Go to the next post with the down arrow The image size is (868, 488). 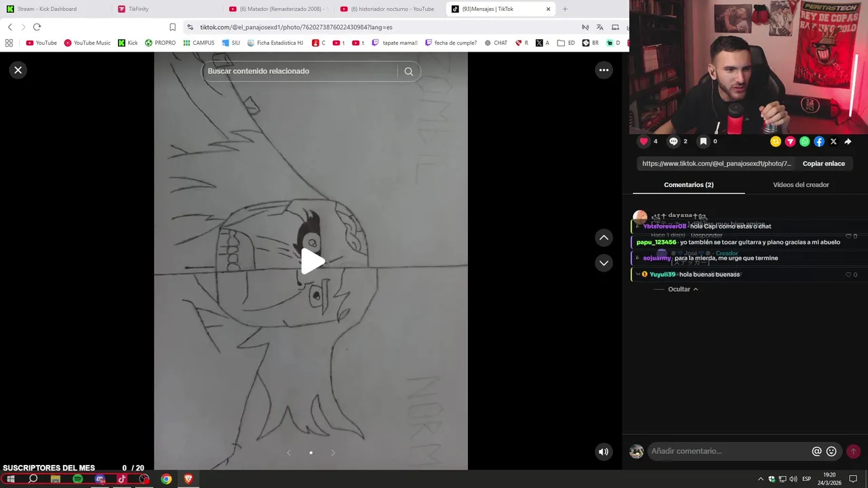(604, 263)
